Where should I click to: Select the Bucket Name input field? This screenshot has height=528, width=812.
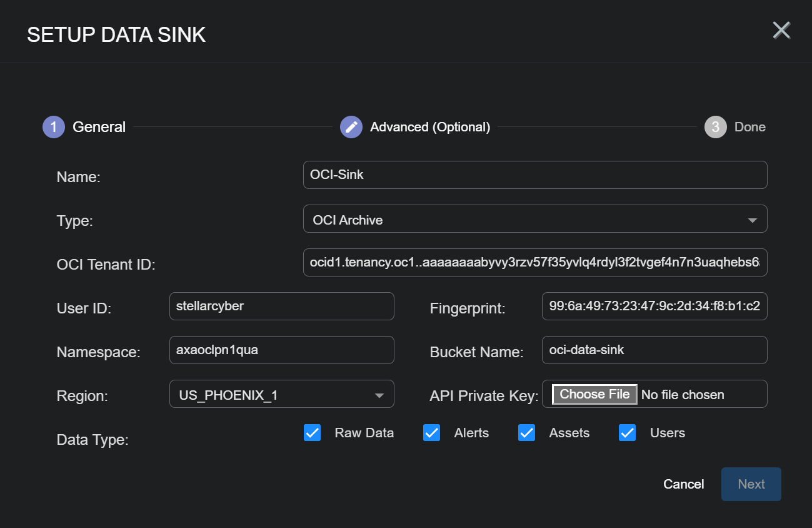click(x=654, y=350)
